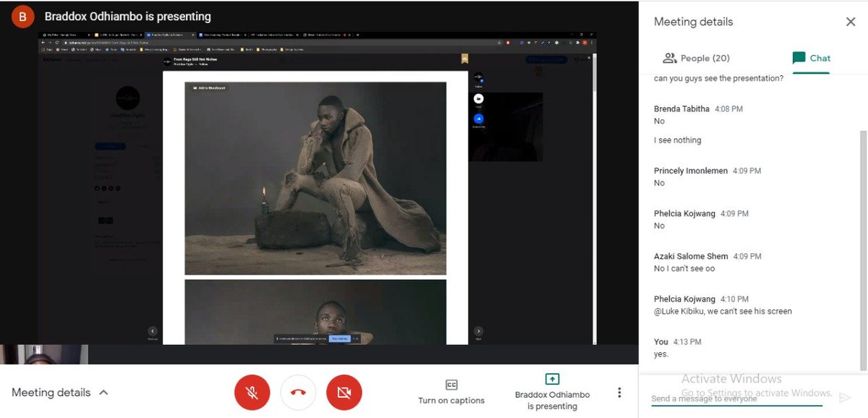Switch to the Chat tab

811,57
